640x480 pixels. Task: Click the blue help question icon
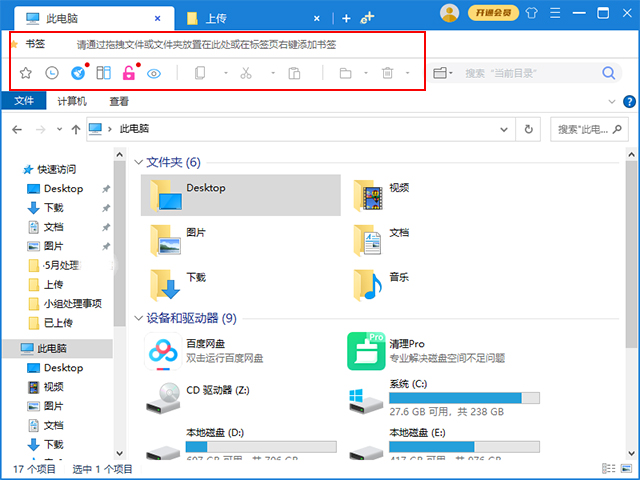click(x=629, y=102)
